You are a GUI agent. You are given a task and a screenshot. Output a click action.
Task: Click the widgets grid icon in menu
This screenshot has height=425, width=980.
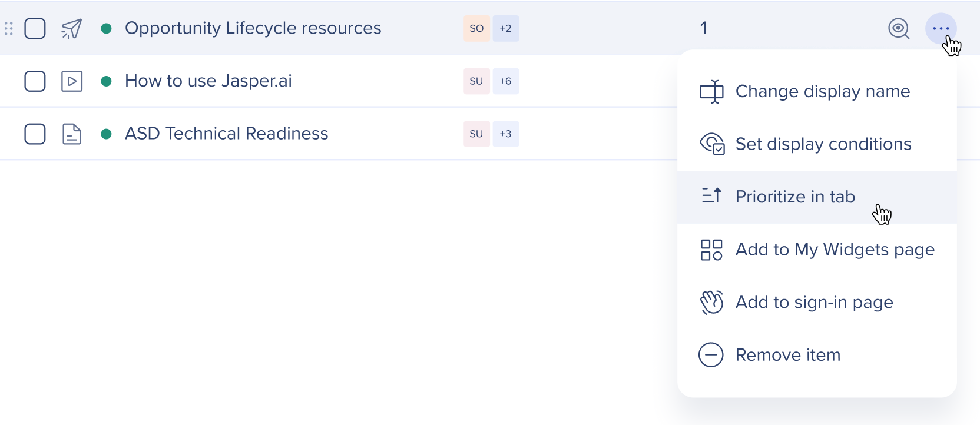[711, 250]
